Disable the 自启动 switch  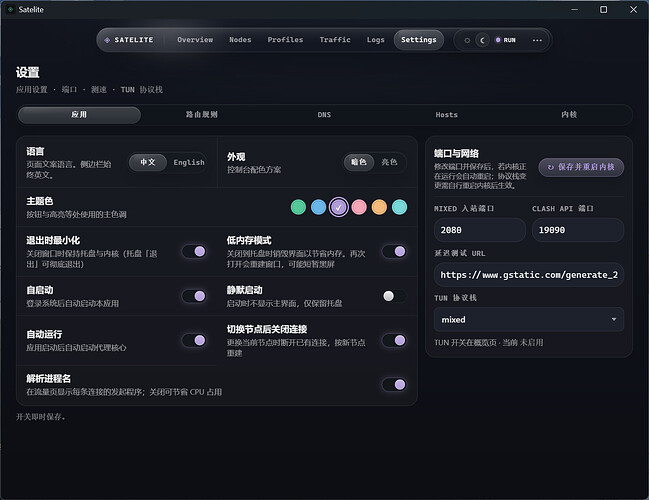click(194, 296)
